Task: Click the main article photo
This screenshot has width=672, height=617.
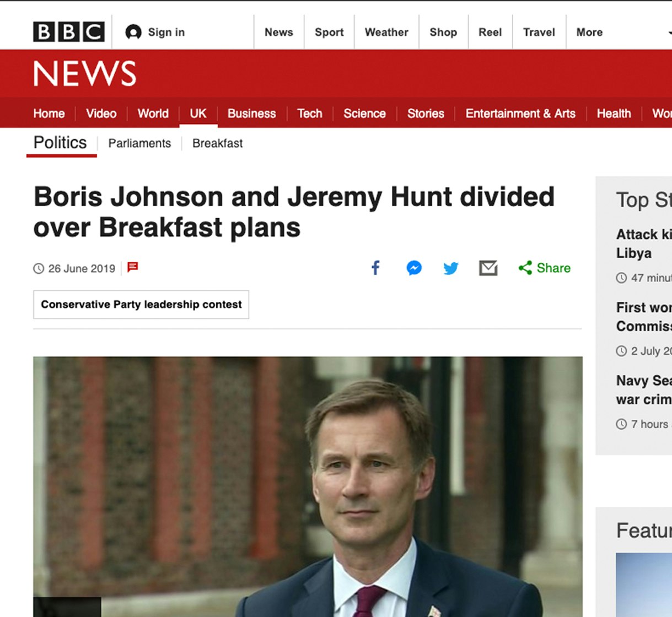Action: click(x=308, y=485)
